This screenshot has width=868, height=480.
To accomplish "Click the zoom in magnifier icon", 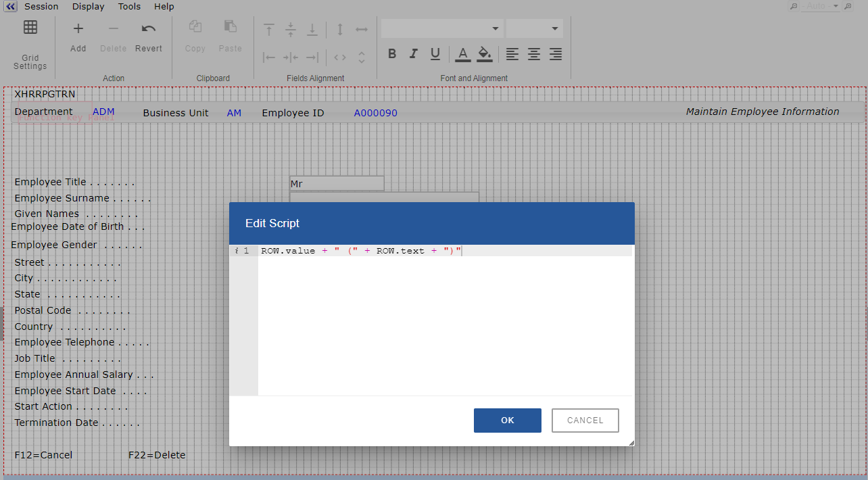I will [x=848, y=6].
